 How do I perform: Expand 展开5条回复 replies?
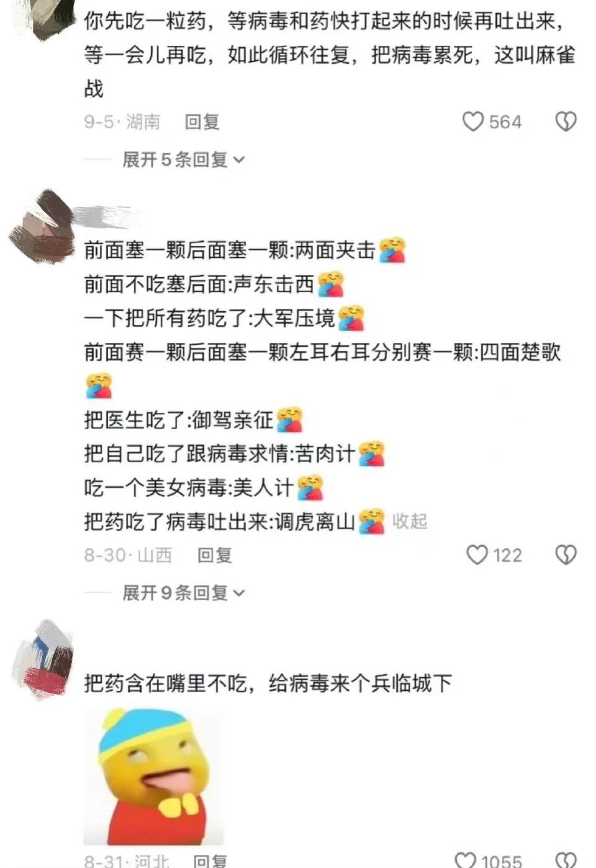click(183, 160)
